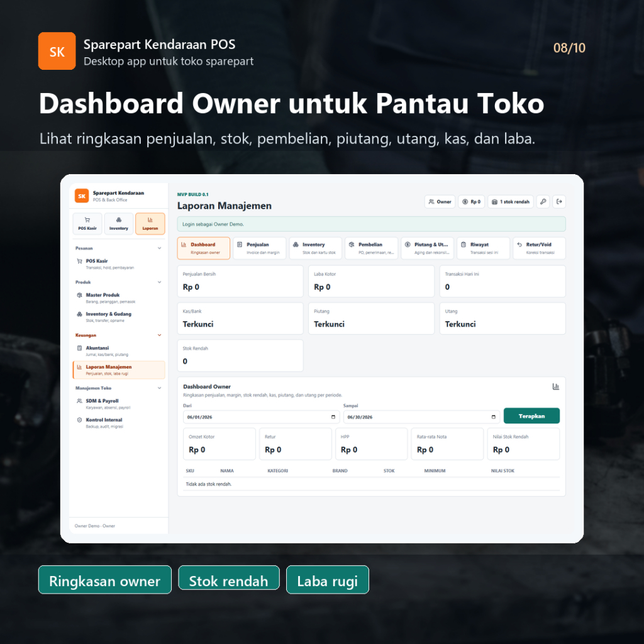Collapse the Keuangan sidebar section
The height and width of the screenshot is (644, 644).
click(159, 335)
